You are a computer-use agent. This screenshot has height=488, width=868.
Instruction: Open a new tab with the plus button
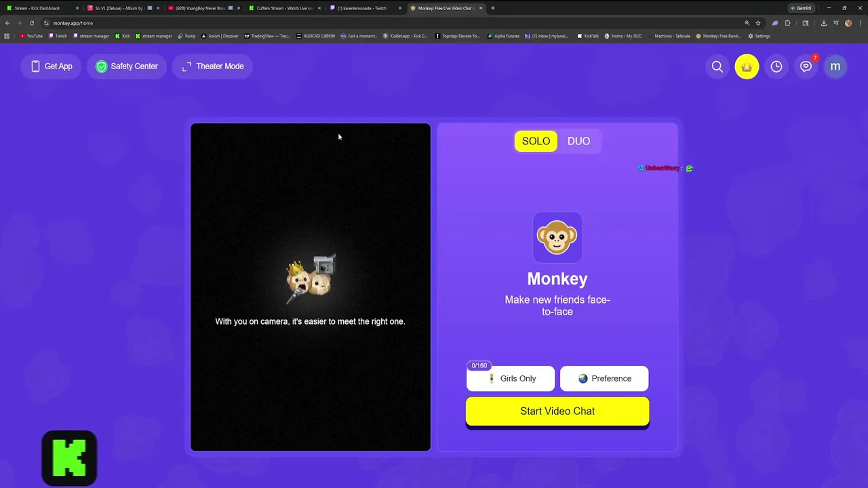[x=492, y=8]
